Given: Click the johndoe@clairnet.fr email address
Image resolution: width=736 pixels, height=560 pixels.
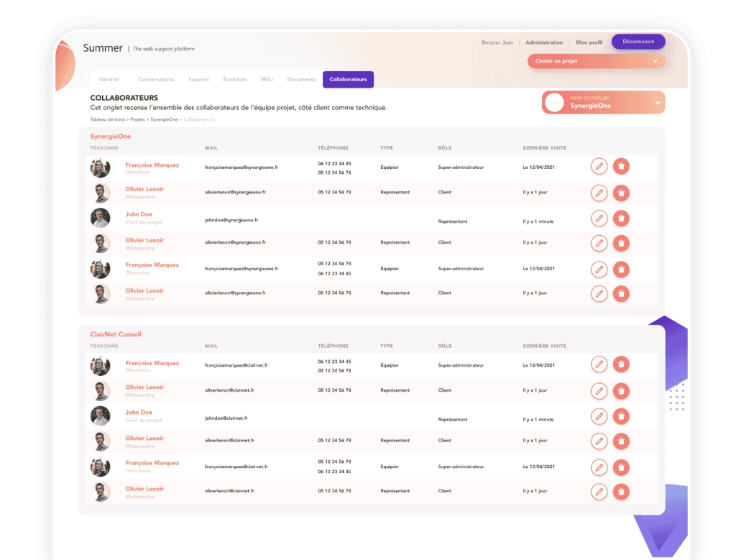Looking at the screenshot, I should click(x=226, y=418).
